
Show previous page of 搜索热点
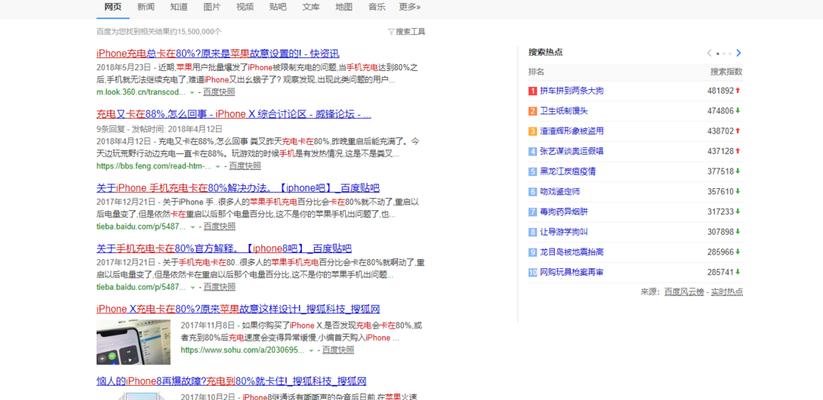pos(710,53)
